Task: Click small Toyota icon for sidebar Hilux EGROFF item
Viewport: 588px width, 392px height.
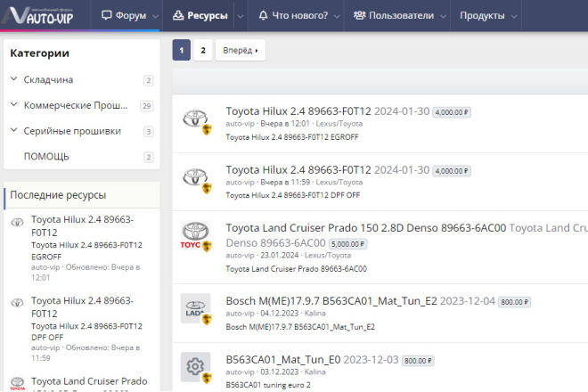Action: pyautogui.click(x=17, y=222)
